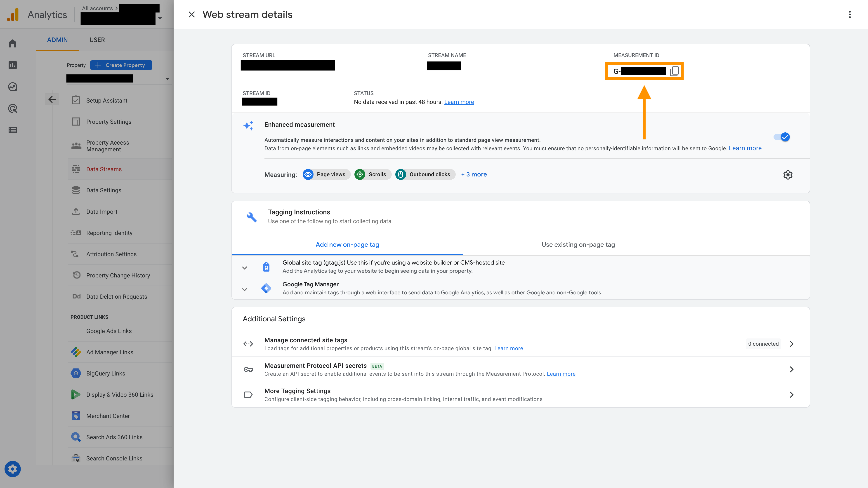Click the Attribution Settings path icon
The image size is (868, 488).
point(74,254)
